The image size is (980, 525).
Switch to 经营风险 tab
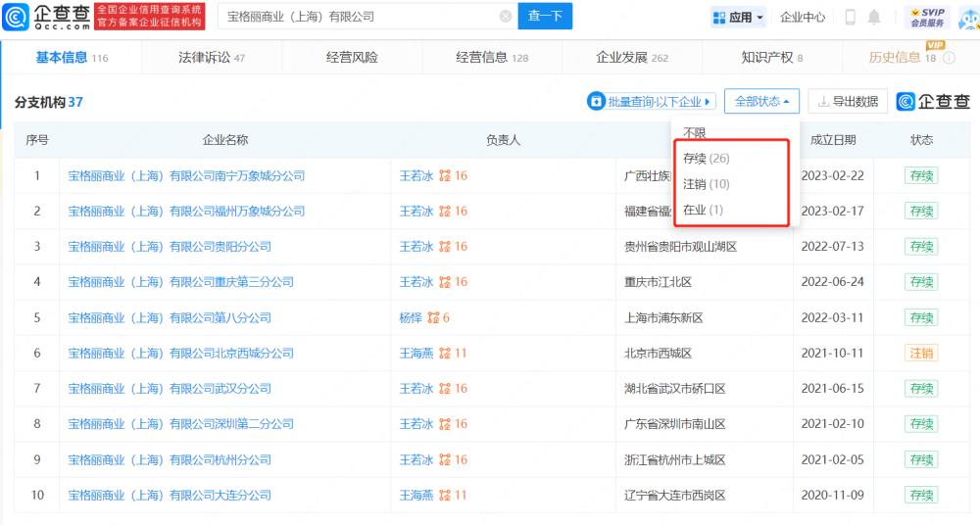[352, 58]
